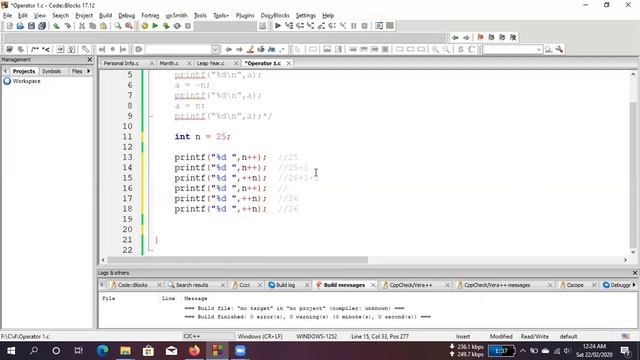Open Microsoft Edge from the taskbar
This screenshot has width=640, height=360.
(x=102, y=351)
